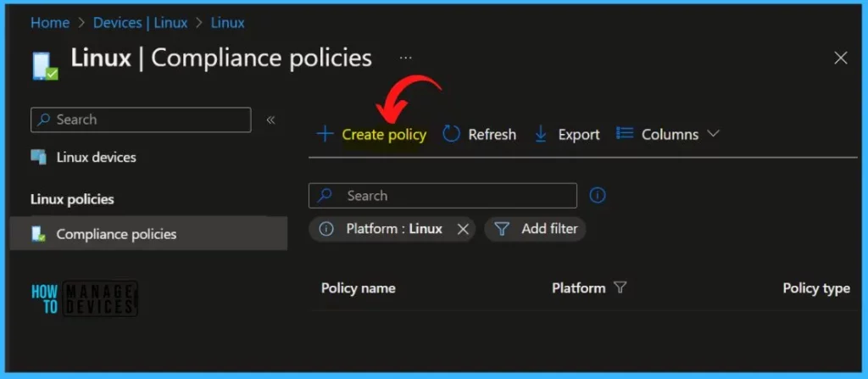Expand the Columns chevron arrow
The height and width of the screenshot is (379, 868).
pos(713,133)
